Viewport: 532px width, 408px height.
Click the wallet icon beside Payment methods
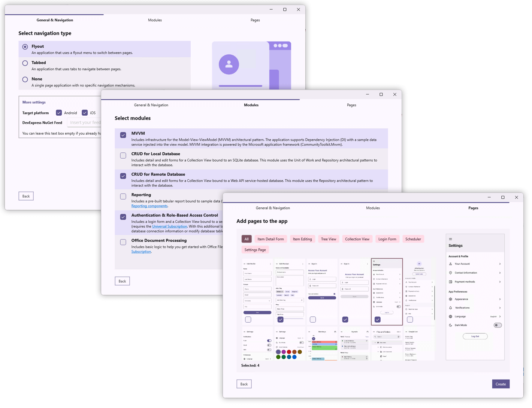click(450, 282)
